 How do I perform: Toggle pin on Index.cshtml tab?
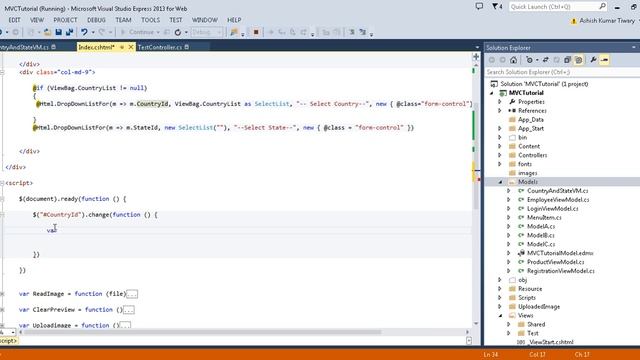tap(122, 47)
